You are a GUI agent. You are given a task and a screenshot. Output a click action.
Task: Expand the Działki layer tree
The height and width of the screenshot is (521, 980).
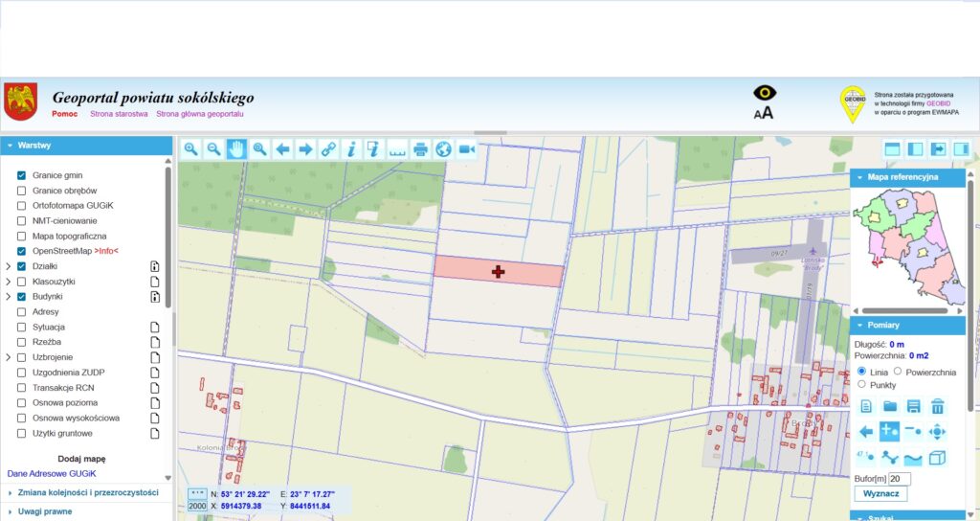9,266
